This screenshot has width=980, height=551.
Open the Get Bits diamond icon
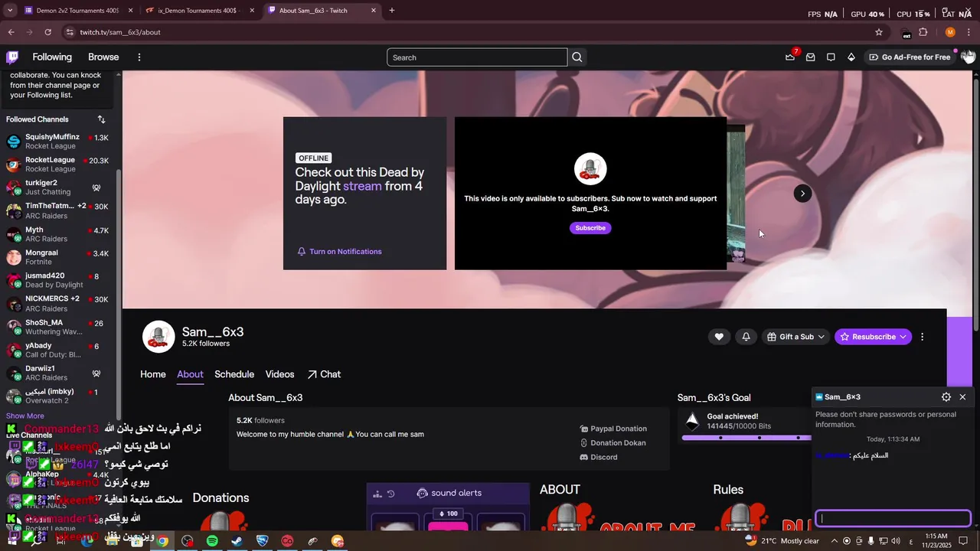tap(851, 57)
